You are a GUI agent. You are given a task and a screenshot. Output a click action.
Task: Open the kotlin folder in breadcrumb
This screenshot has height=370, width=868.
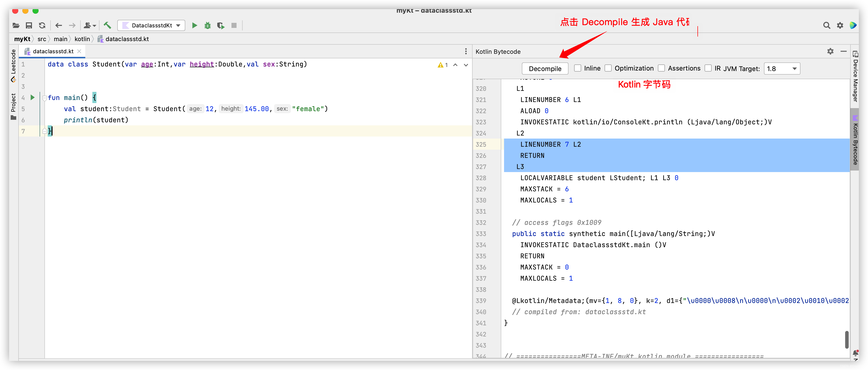(x=82, y=39)
